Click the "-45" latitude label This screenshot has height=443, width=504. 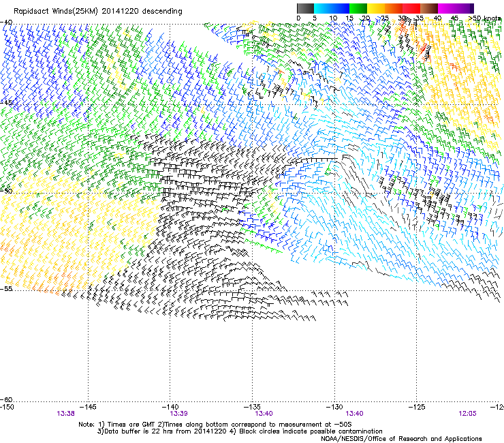(6, 103)
